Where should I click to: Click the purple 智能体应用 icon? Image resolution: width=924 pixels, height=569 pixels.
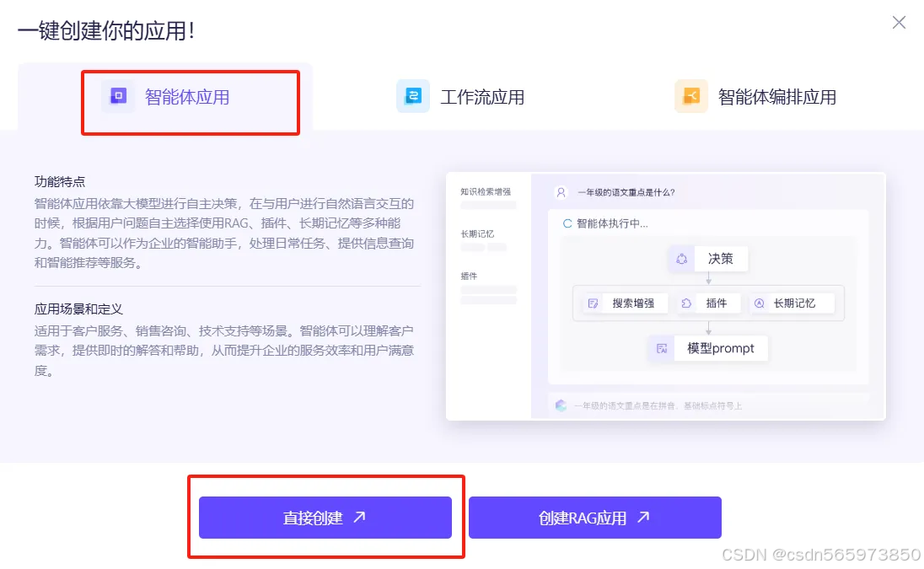pos(118,96)
